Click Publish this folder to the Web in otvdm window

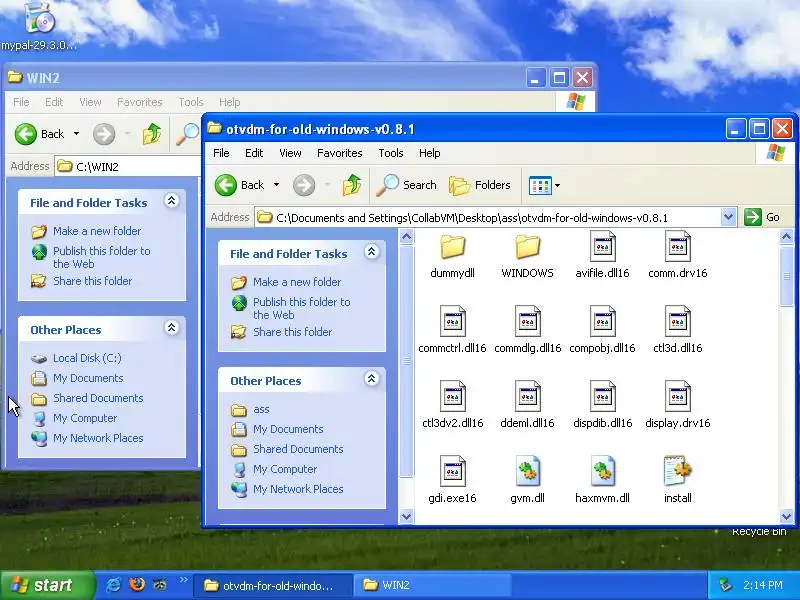pos(302,308)
